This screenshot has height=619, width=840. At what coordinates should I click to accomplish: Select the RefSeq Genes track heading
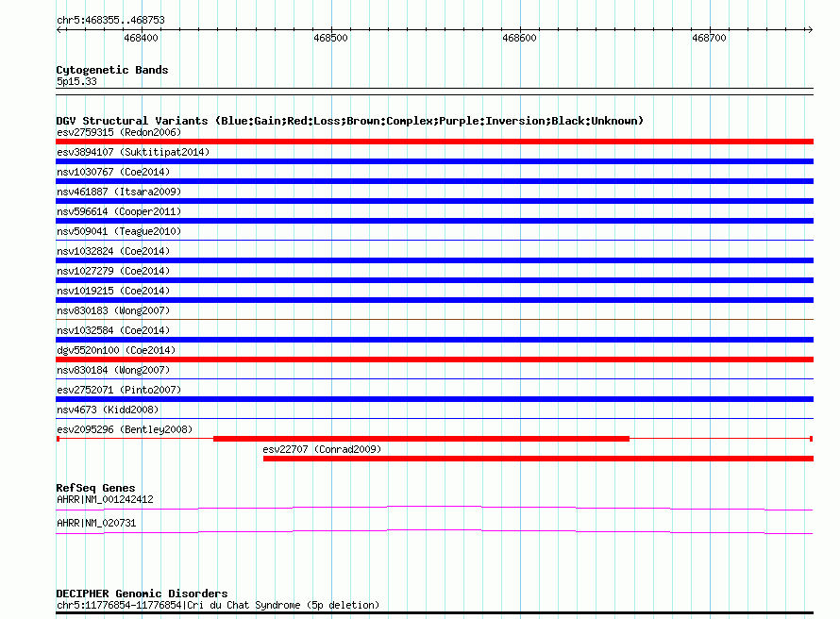coord(95,488)
